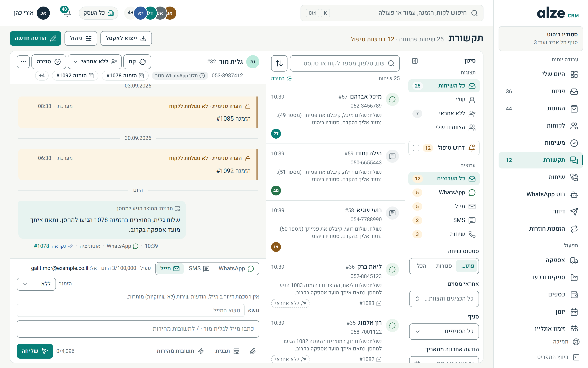This screenshot has height=368, width=588.
Task: Collapse the filter panel icon next to סינון
Action: [415, 61]
